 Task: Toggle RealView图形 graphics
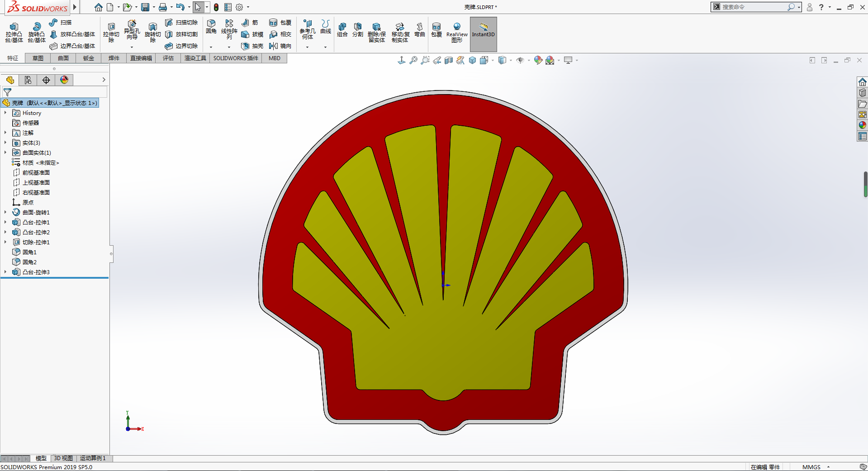point(457,32)
